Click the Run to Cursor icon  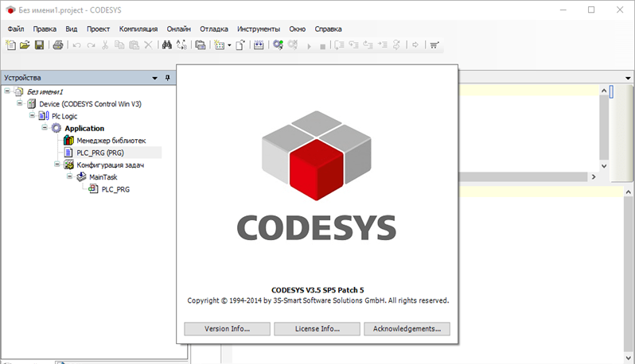[x=382, y=45]
